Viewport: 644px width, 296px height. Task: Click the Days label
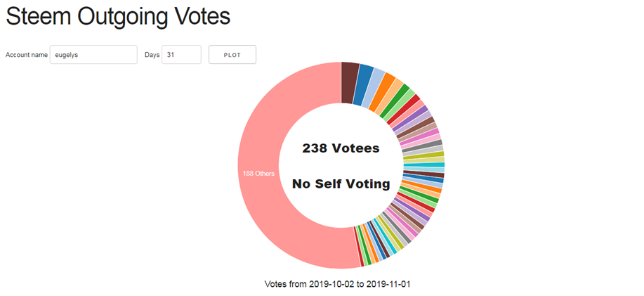(152, 55)
